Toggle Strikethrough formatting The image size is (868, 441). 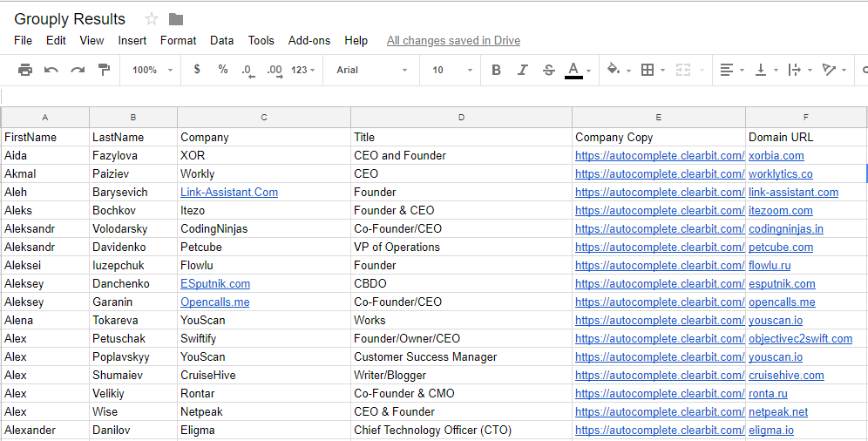[x=548, y=70]
